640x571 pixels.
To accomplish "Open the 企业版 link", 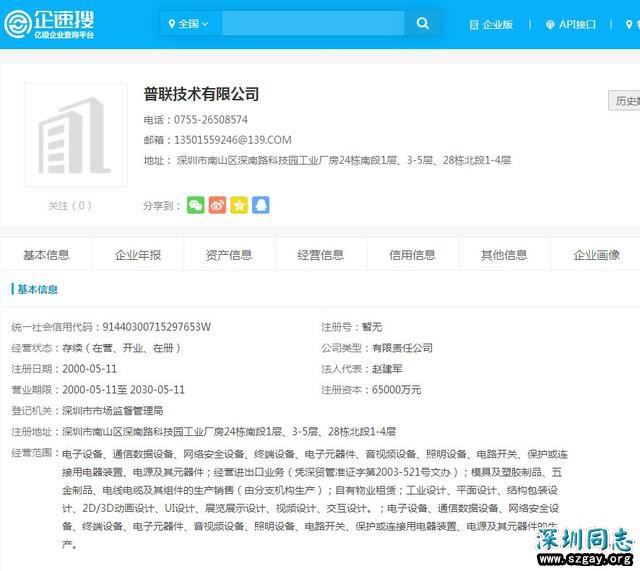I will 491,24.
